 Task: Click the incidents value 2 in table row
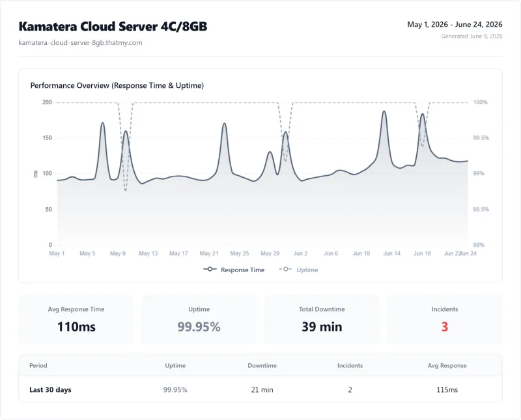[350, 390]
